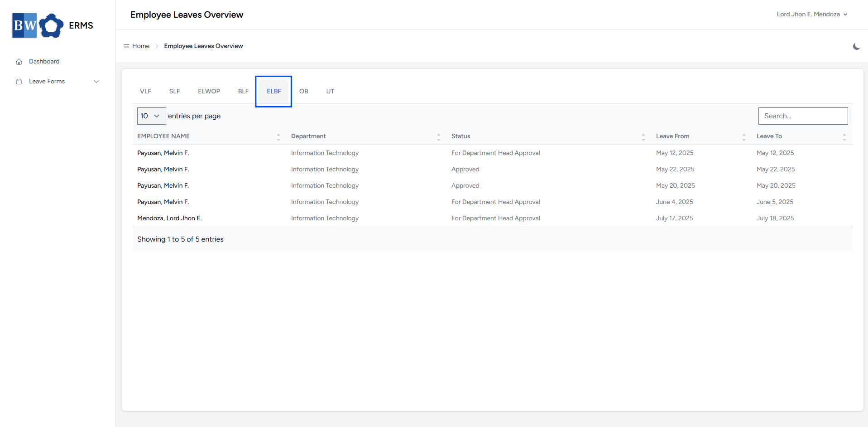Image resolution: width=868 pixels, height=427 pixels.
Task: Click the Leave To date July 18, 2025
Action: (775, 218)
